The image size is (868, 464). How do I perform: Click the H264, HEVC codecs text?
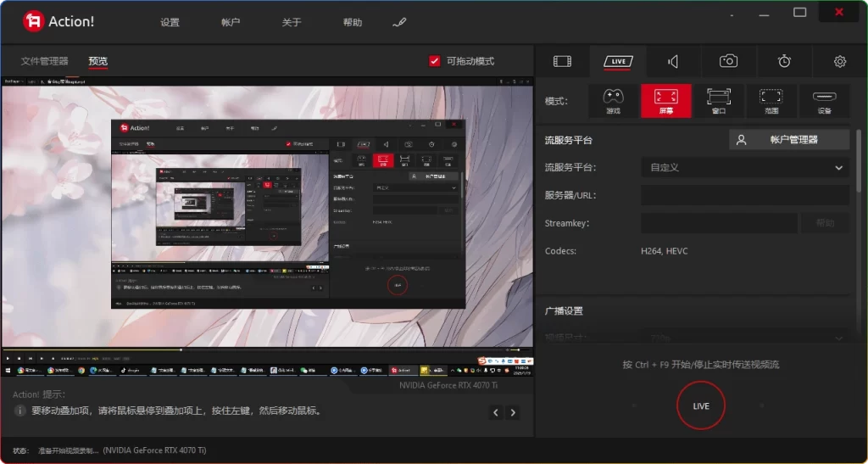pyautogui.click(x=665, y=251)
